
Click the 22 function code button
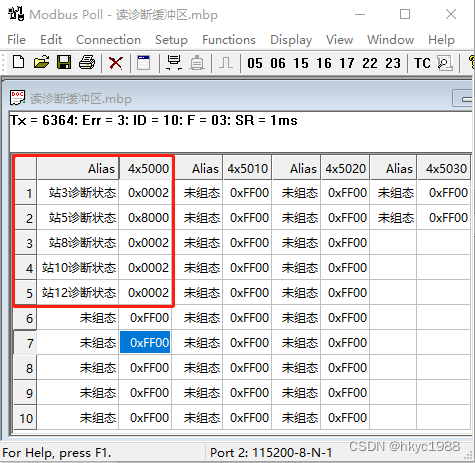370,63
